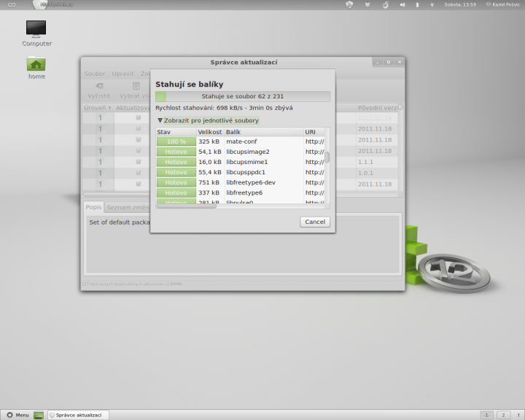Click version text 1.0.1

[365, 173]
